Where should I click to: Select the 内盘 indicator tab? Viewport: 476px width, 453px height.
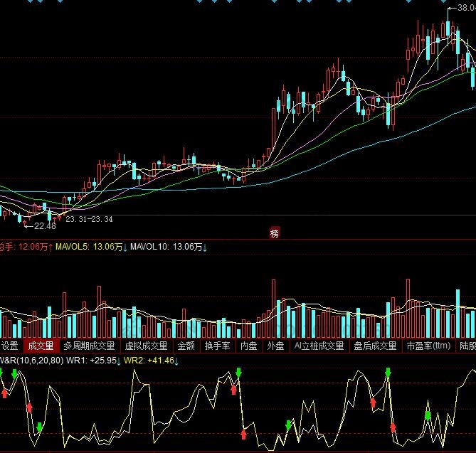pyautogui.click(x=248, y=346)
